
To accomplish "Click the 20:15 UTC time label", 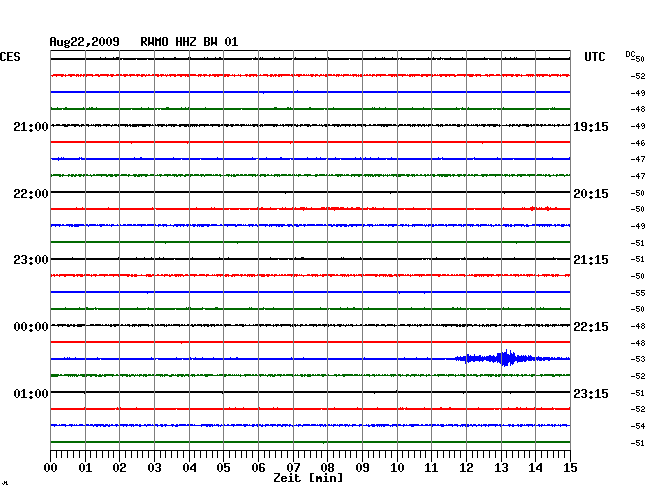I will tap(591, 194).
